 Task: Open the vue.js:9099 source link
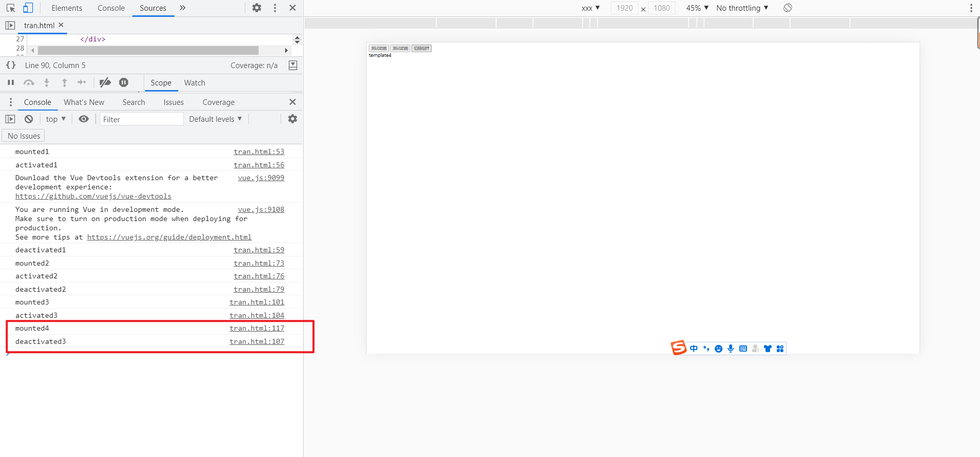tap(261, 178)
